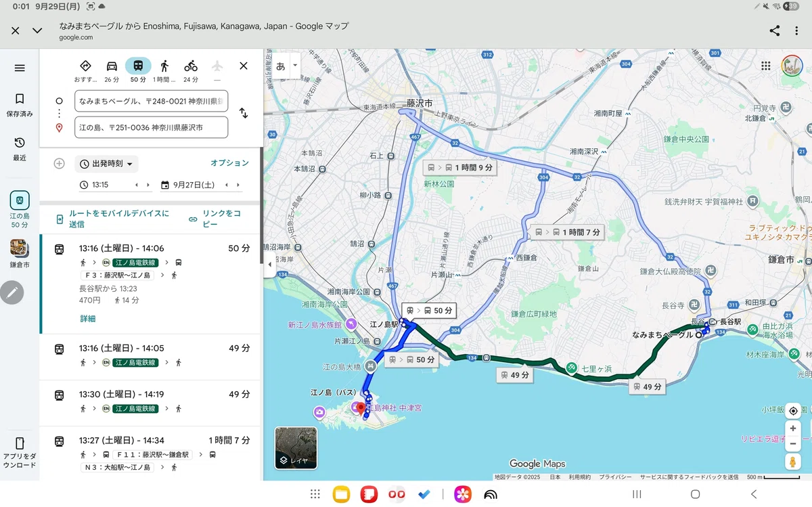Click the 1時間7分 route label on map
The width and height of the screenshot is (812, 507).
[x=567, y=232]
